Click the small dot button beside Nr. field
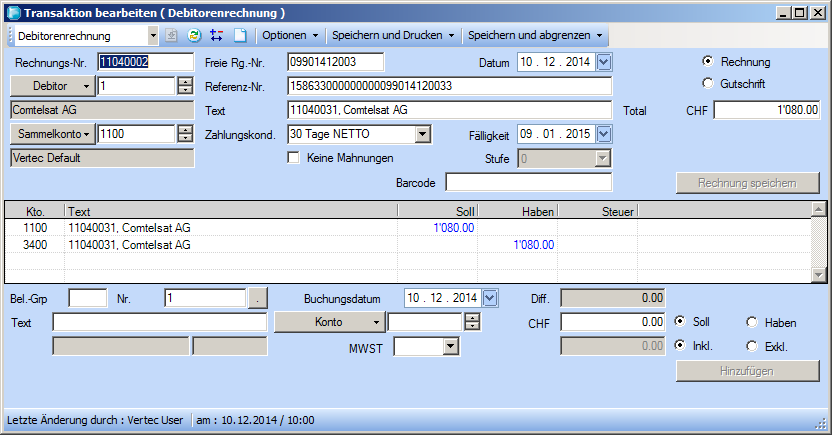 [x=258, y=298]
